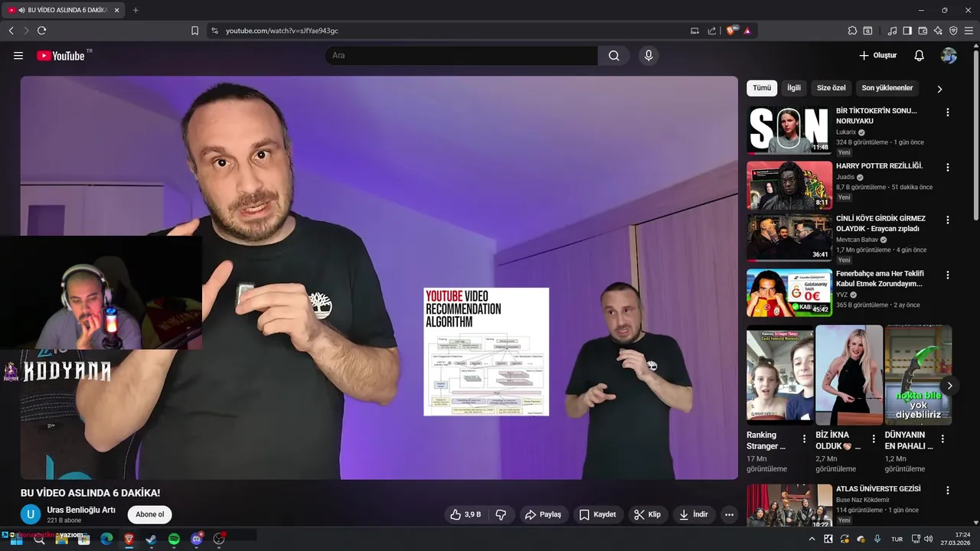The width and height of the screenshot is (980, 551).
Task: Bookmark this page via bookmark icon
Action: [194, 31]
